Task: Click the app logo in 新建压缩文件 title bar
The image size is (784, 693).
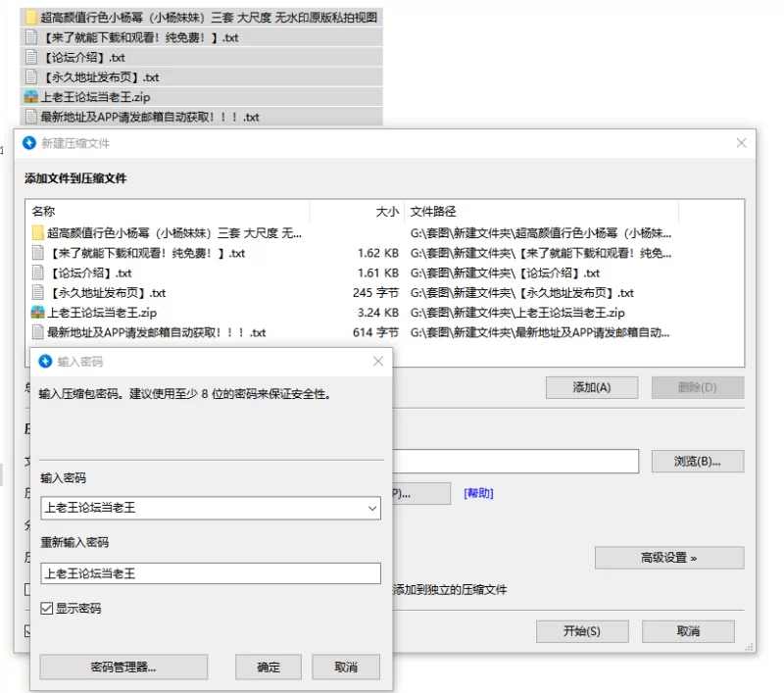Action: tap(29, 143)
